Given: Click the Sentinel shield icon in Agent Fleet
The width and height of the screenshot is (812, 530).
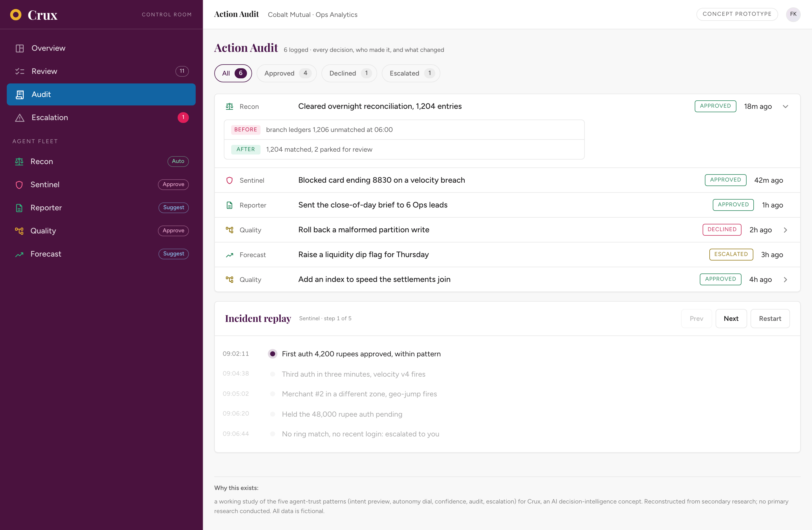Looking at the screenshot, I should [x=19, y=184].
